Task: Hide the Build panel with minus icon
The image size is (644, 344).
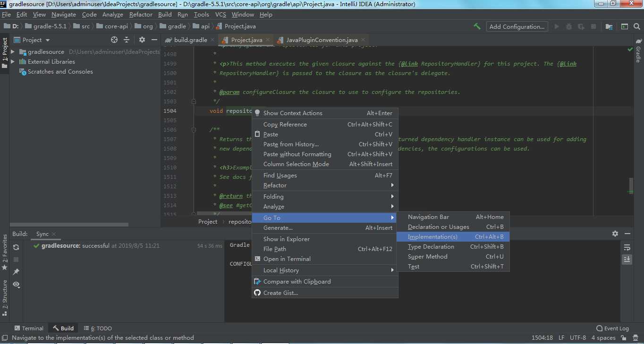Action: coord(627,234)
